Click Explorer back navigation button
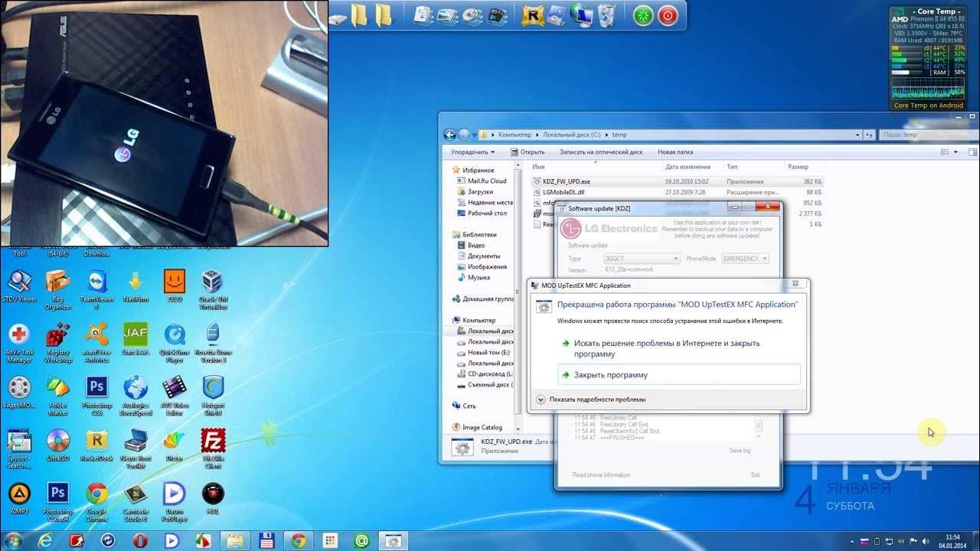Viewport: 980px width, 551px height. coord(449,135)
